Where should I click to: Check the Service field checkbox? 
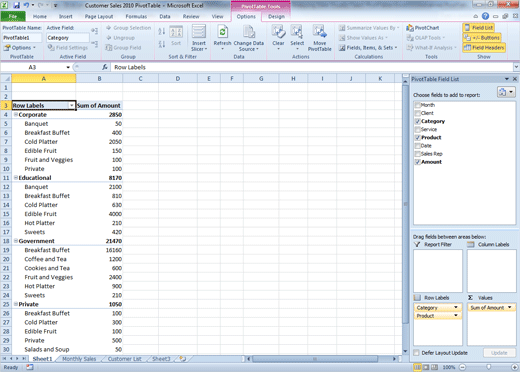coord(417,129)
